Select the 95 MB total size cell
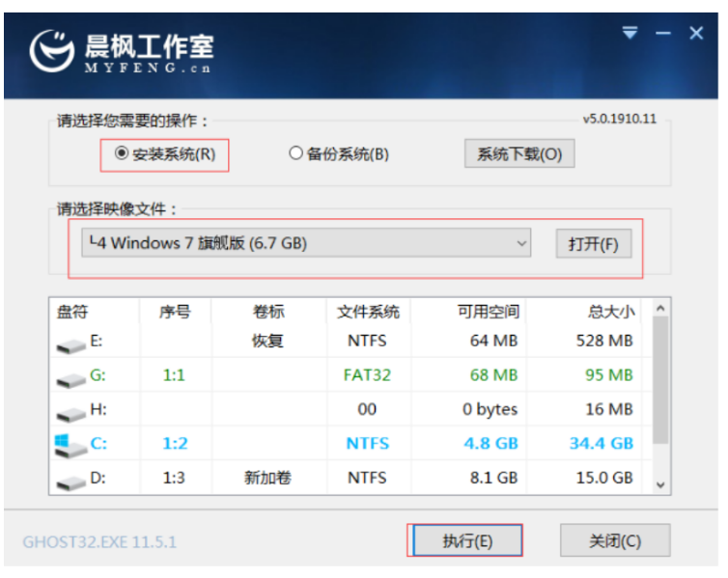Screen dimensions: 728x578 pos(609,375)
